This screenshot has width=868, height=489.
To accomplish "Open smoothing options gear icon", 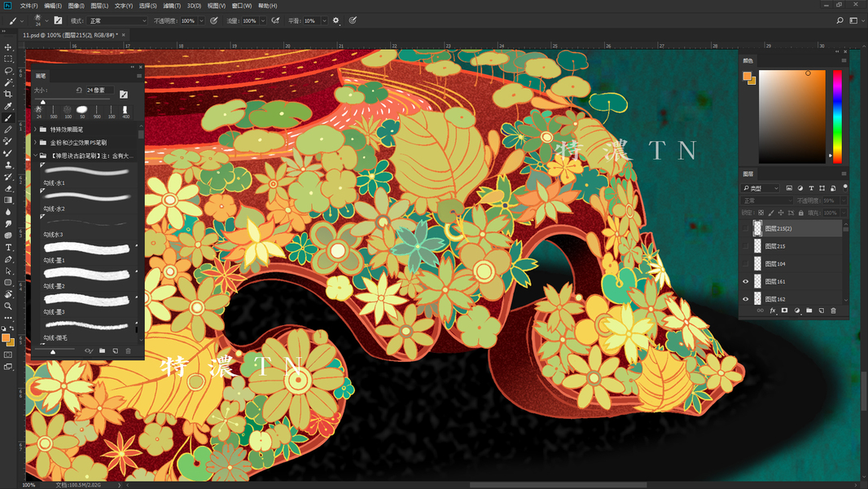I will coord(335,20).
